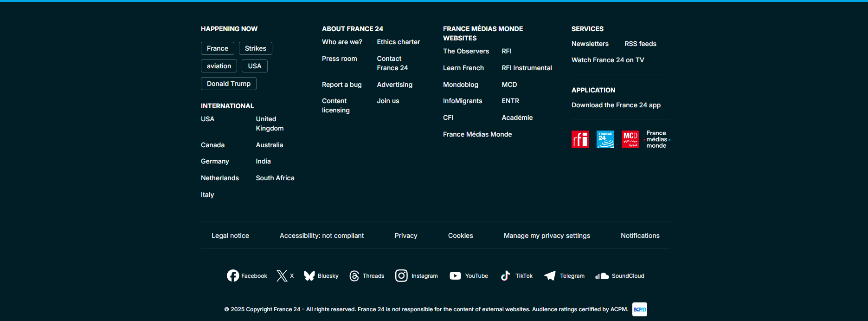Open the Privacy link
This screenshot has width=868, height=321.
click(406, 236)
